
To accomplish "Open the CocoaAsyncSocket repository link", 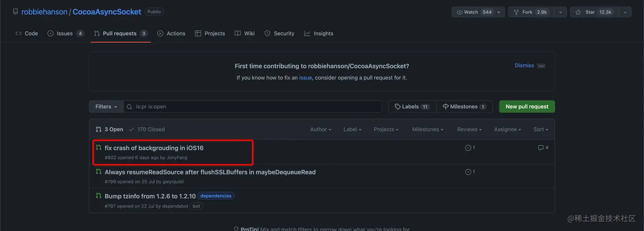I will 106,12.
